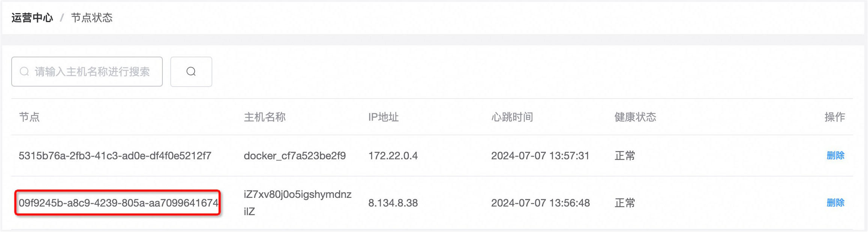Click hostname docker_cf7a523be2f9
The image size is (868, 232).
(296, 156)
